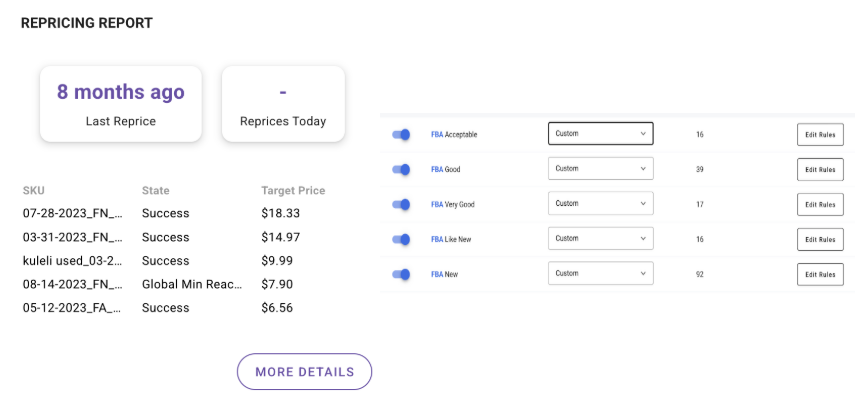Open Edit Rules for FBA Like New
Screen dimensions: 864x403
(x=820, y=239)
